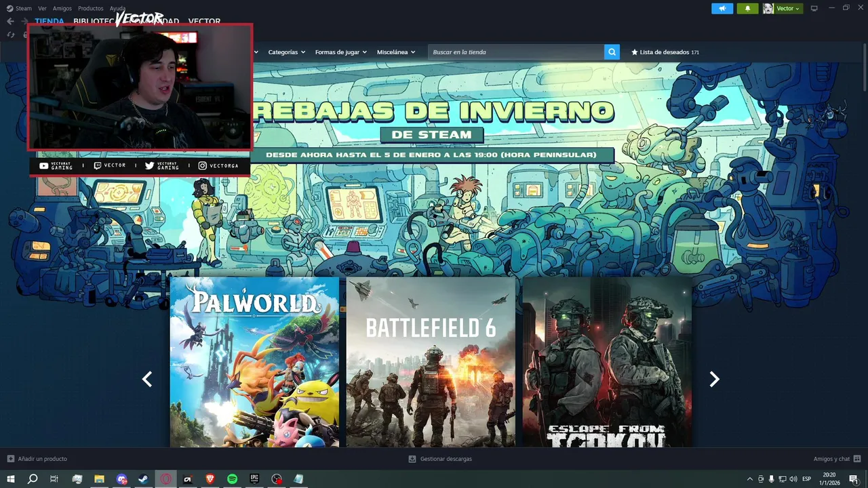Click the store search field
This screenshot has height=488, width=868.
click(516, 52)
